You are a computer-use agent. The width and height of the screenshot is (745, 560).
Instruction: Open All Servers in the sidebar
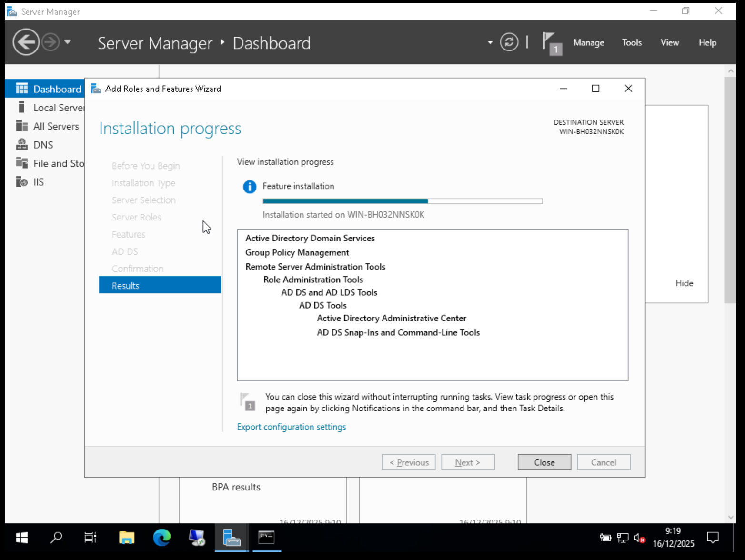(x=56, y=126)
